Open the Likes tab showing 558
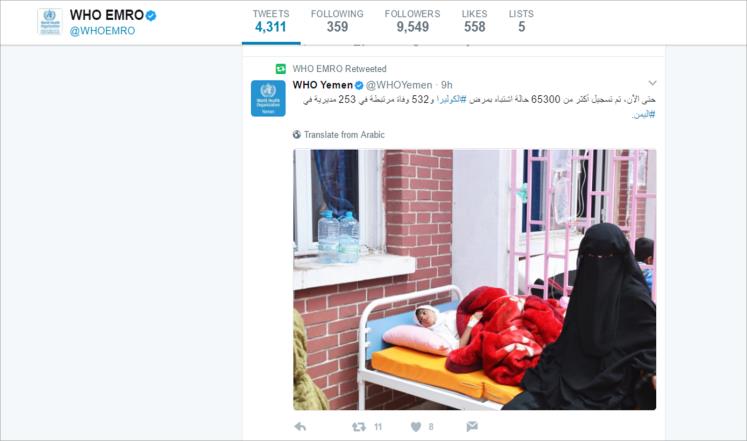The image size is (747, 441). point(474,22)
